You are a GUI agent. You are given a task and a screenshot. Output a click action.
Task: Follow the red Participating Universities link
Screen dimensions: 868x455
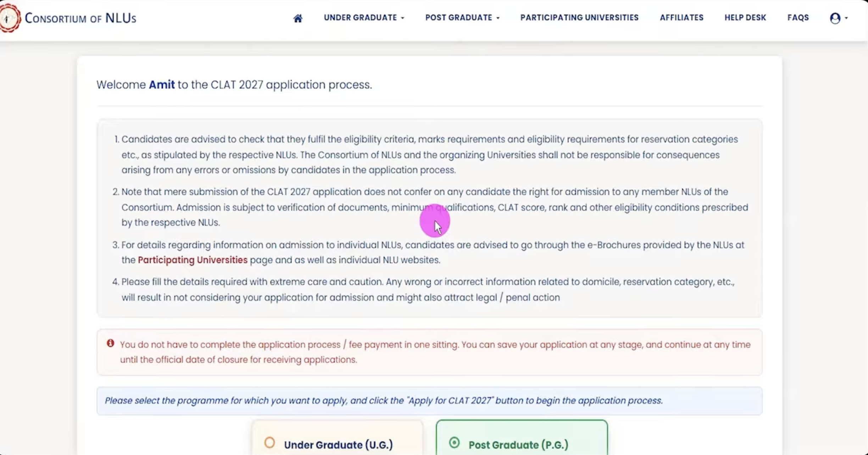click(193, 260)
